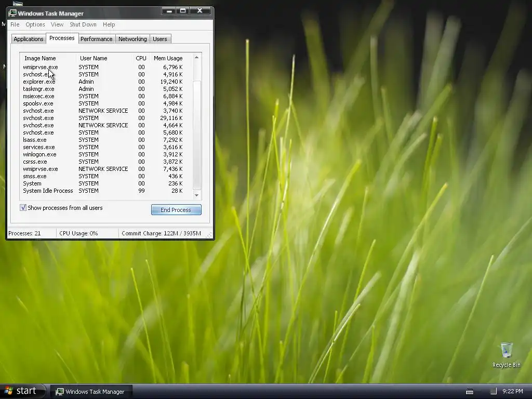Screen dimensions: 532x399
Task: Open the Help menu
Action: tap(109, 24)
